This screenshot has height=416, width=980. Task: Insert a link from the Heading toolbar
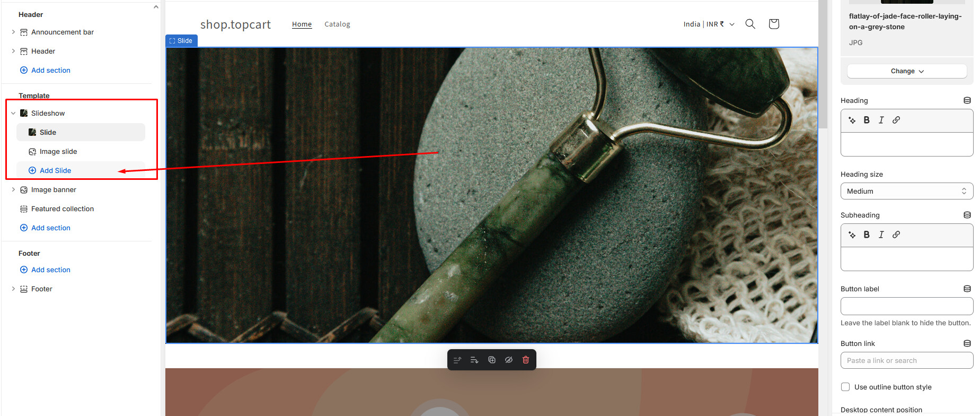896,120
